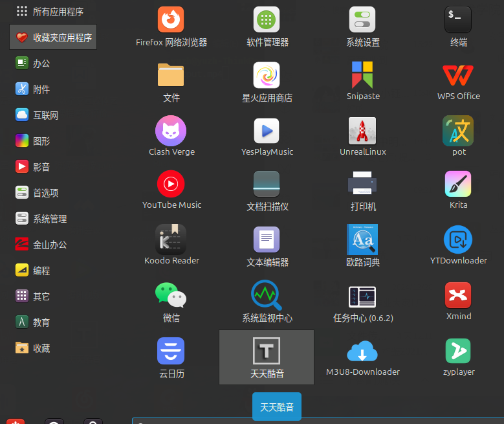Open WPS Office
Viewport: 504px width, 424px height.
[458, 80]
